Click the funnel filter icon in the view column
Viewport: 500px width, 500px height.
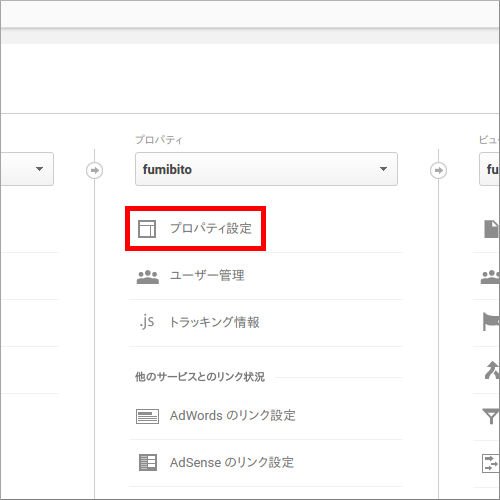[491, 416]
